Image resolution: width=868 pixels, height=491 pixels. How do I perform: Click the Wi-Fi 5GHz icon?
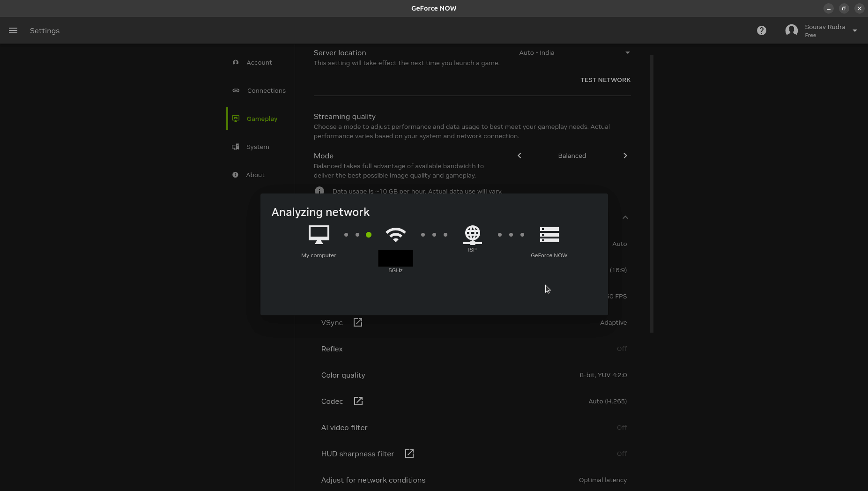click(x=396, y=234)
